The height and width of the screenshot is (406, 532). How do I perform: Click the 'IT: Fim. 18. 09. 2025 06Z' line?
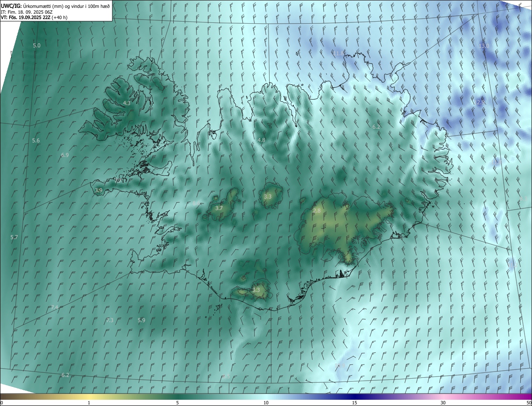point(26,12)
